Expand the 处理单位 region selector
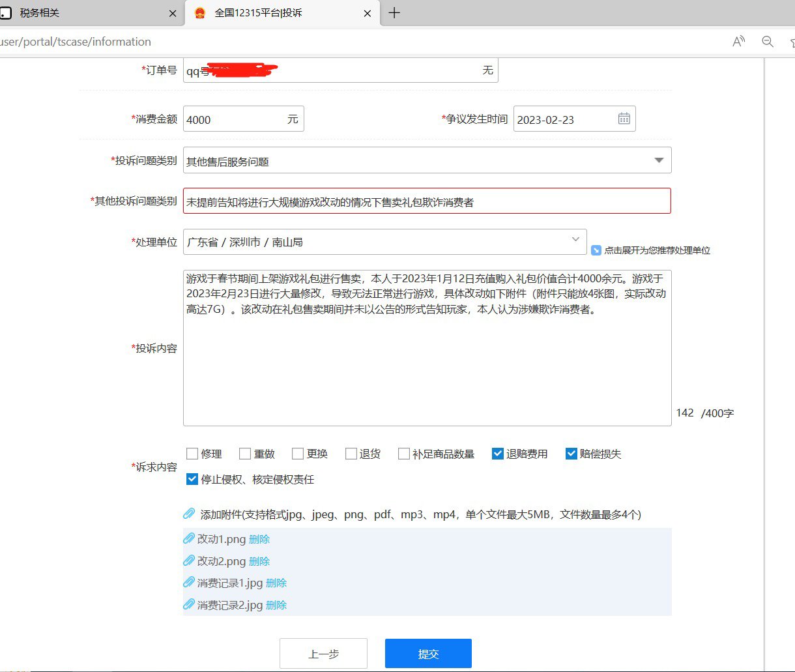Screen dimensions: 795x672 pos(575,240)
